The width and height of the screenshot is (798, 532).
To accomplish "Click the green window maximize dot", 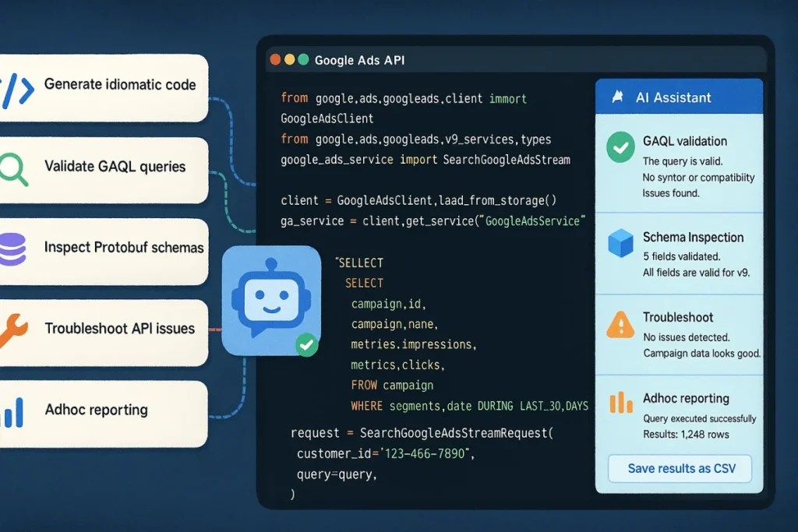I will pyautogui.click(x=303, y=59).
